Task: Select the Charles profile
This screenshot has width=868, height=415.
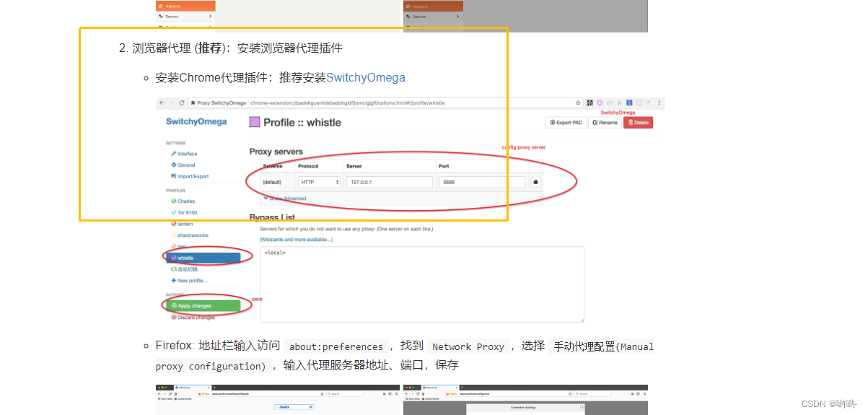Action: point(183,201)
